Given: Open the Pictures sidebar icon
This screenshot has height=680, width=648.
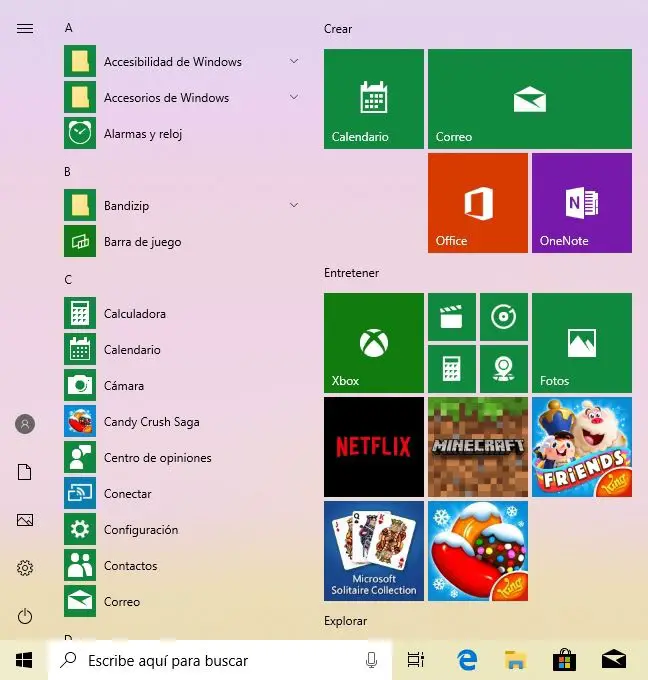Looking at the screenshot, I should click(25, 520).
